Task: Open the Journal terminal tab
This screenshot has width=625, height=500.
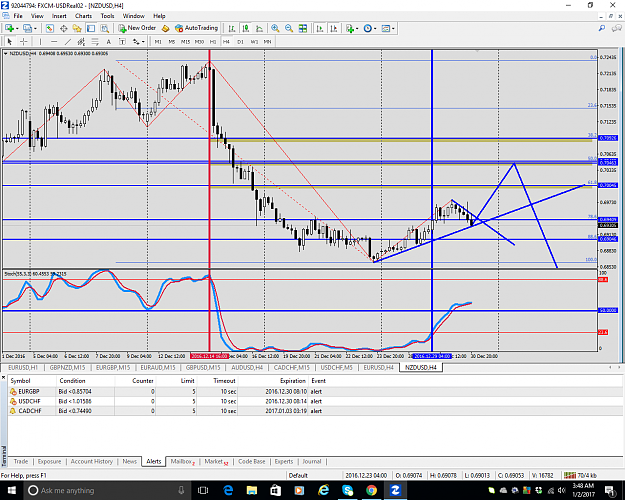Action: tap(312, 461)
